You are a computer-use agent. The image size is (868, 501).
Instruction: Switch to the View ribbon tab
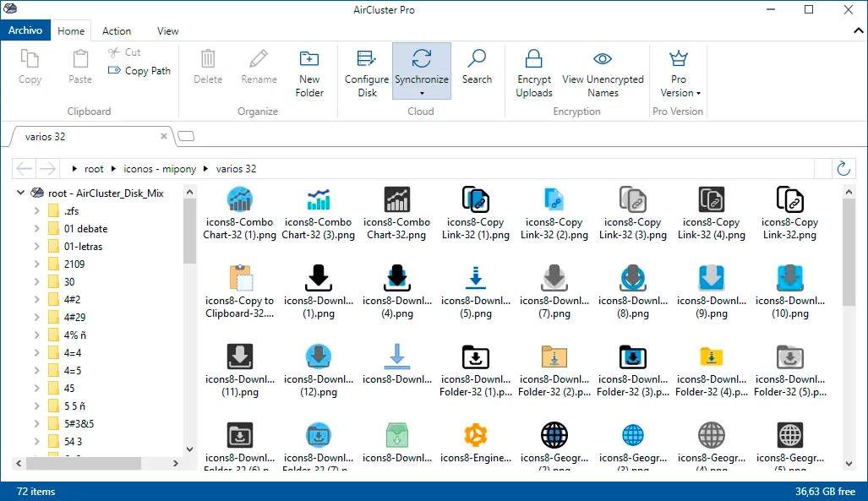pos(167,31)
